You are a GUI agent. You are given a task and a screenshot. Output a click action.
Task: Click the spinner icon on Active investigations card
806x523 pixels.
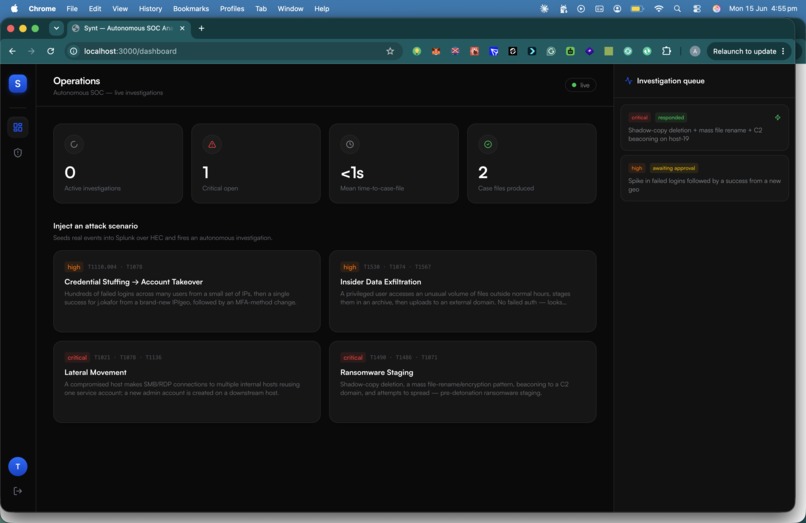(74, 145)
